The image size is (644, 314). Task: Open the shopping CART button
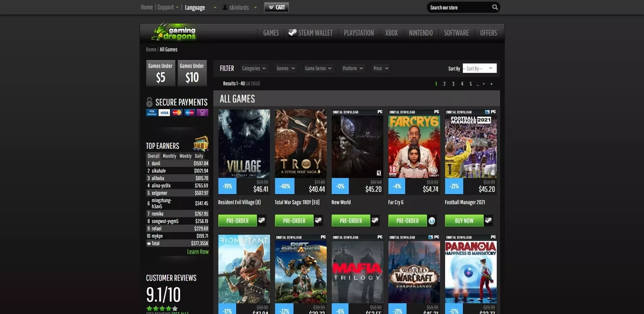coord(276,7)
